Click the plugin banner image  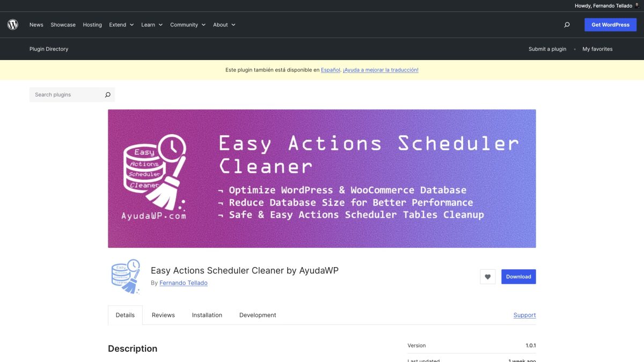322,178
